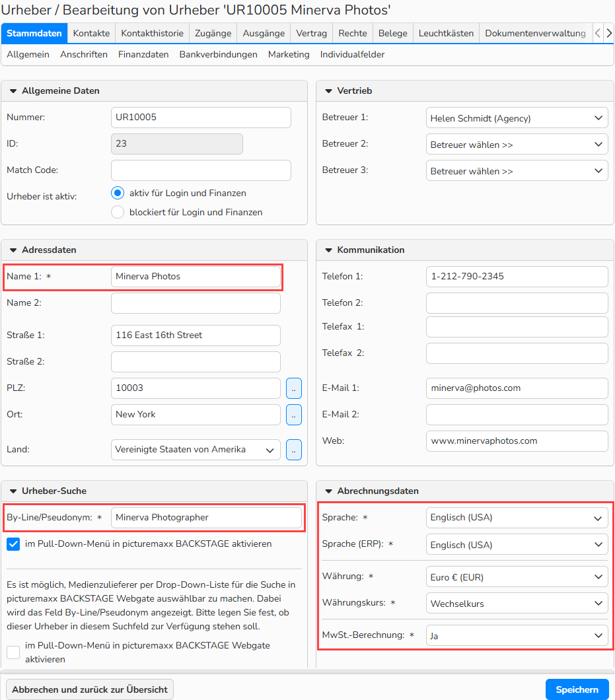Focus the Straße 2 input field
Image resolution: width=615 pixels, height=700 pixels.
tap(196, 362)
